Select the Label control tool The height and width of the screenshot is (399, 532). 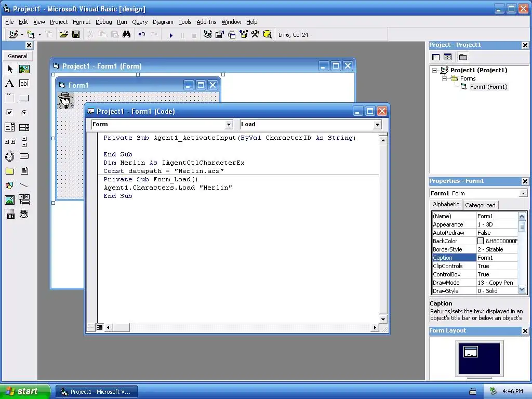coord(10,84)
